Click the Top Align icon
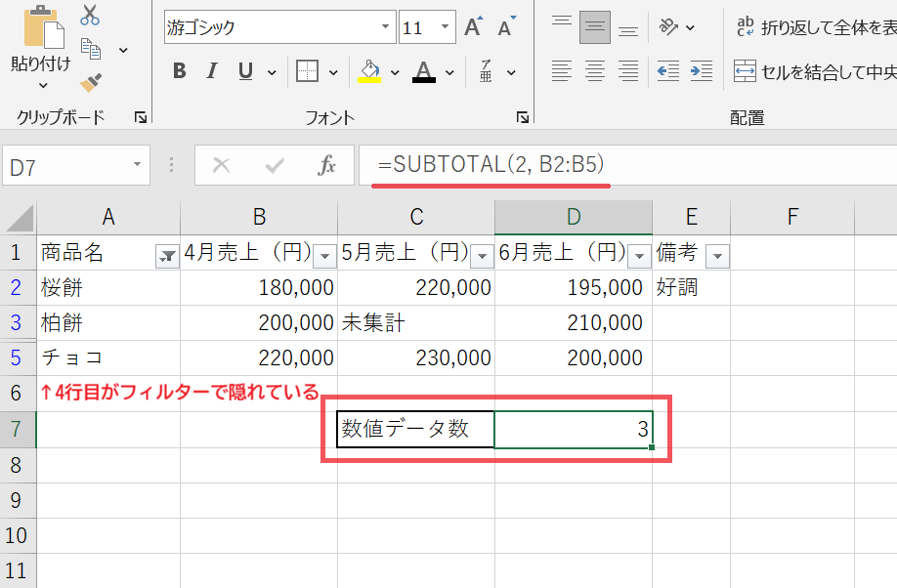The image size is (897, 588). [561, 27]
